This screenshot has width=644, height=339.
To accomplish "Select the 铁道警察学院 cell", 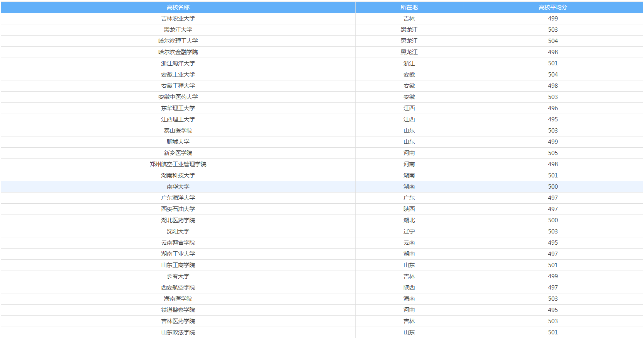I will coord(178,310).
